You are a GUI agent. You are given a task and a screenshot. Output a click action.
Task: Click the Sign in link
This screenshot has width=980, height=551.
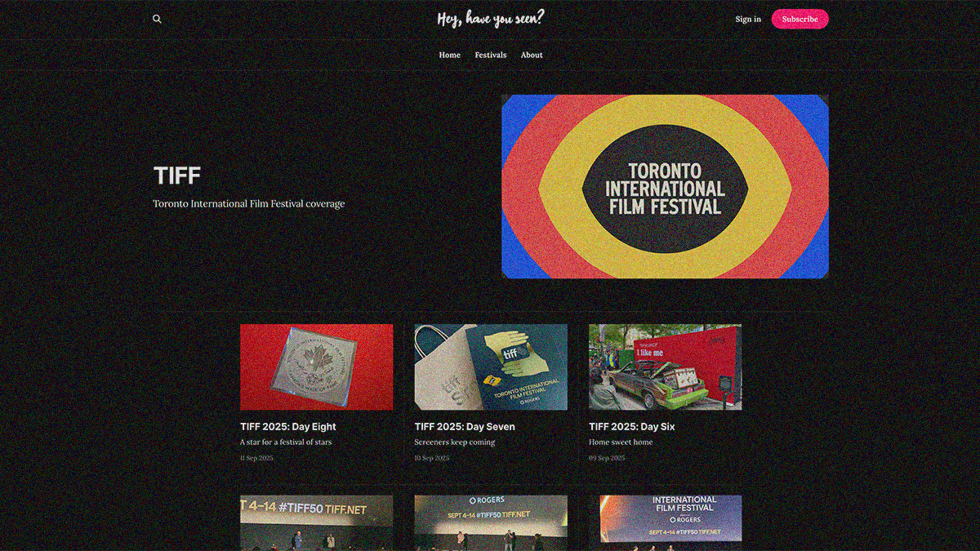[747, 18]
